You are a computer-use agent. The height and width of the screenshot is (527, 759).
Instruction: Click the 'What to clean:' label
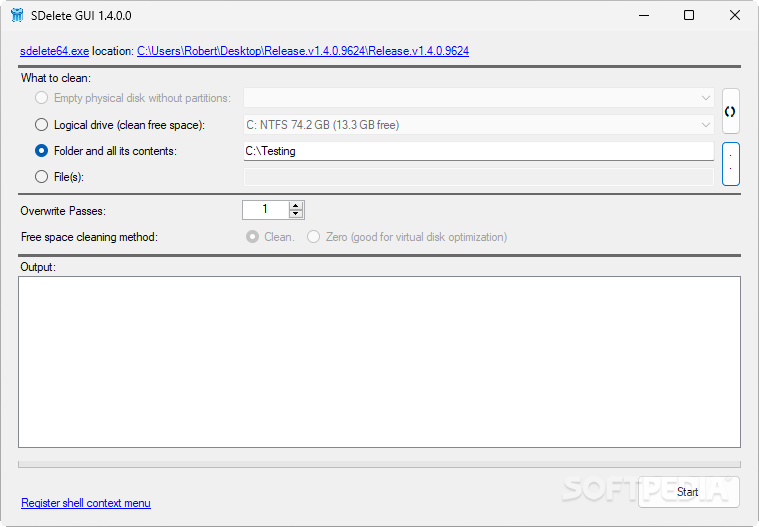pos(56,78)
